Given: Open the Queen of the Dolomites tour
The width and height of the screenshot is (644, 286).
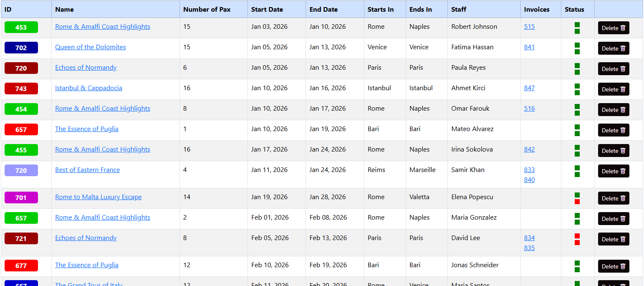Looking at the screenshot, I should [90, 47].
